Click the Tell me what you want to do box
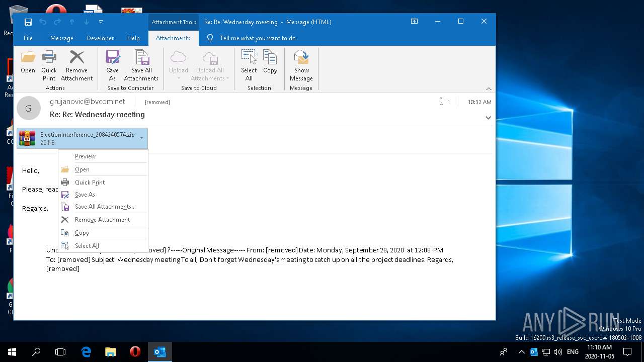Screen dimensions: 644x362 (257, 38)
